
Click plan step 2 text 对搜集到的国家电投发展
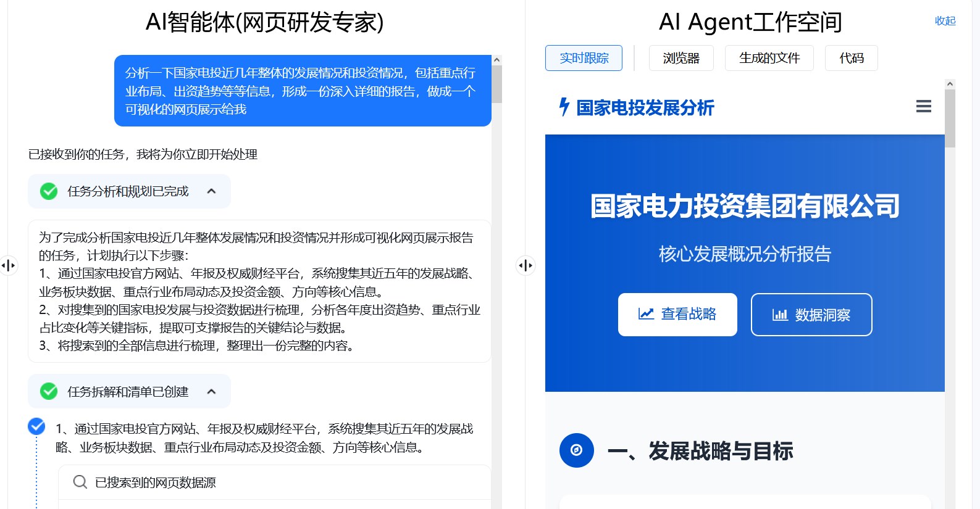259,318
